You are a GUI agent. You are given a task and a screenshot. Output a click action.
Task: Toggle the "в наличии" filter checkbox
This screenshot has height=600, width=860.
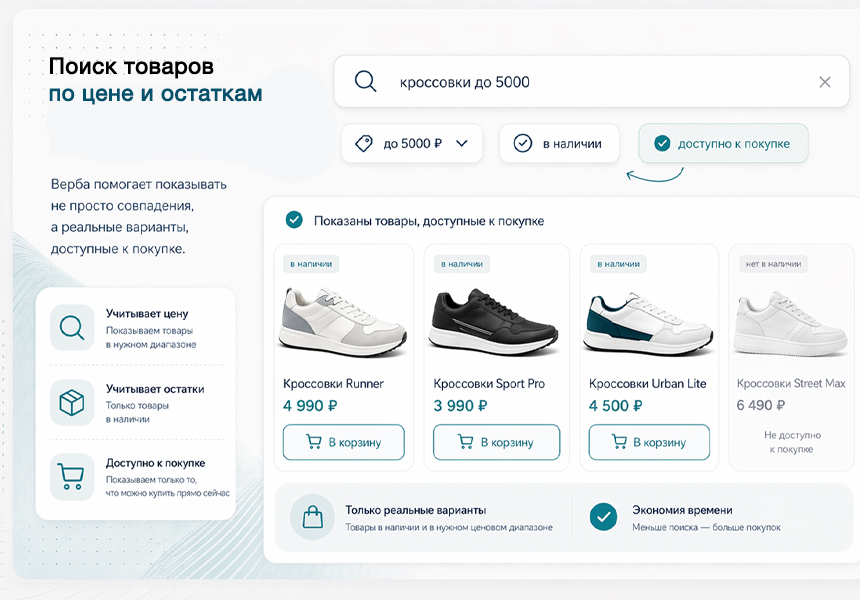523,144
